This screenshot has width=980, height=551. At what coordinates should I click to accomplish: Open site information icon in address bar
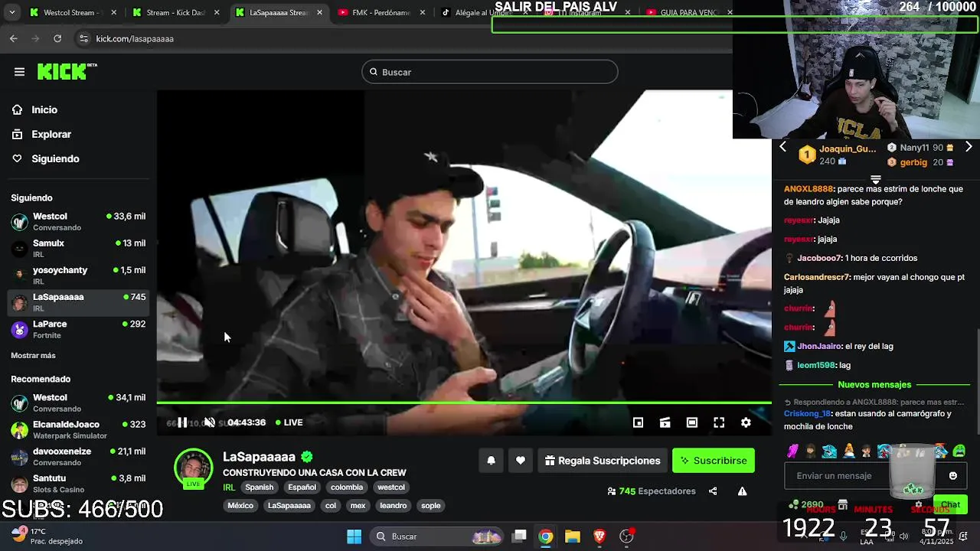(83, 38)
